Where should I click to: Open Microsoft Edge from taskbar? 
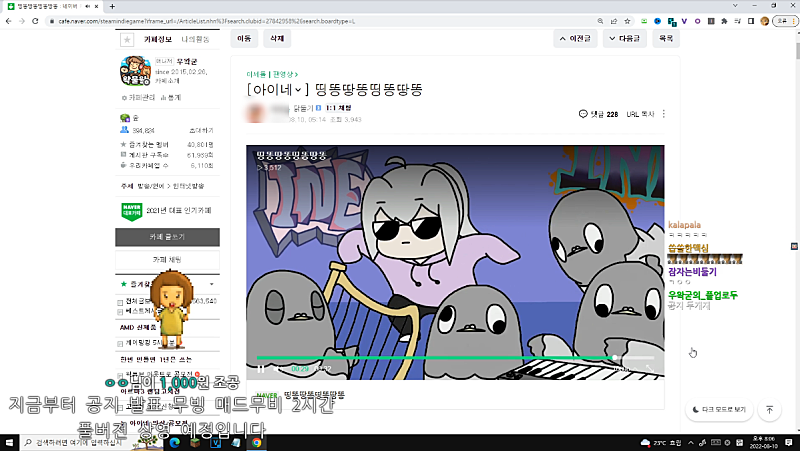174,442
